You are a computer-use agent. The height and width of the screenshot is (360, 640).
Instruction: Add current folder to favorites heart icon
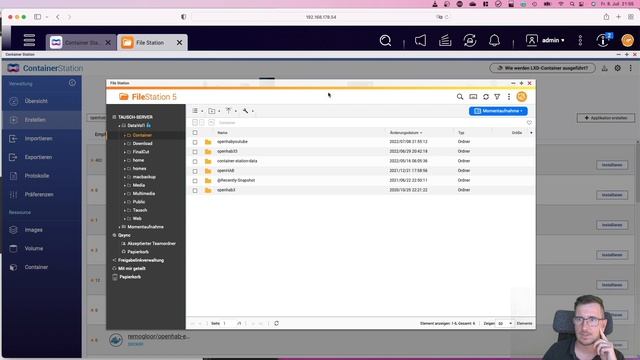[x=529, y=122]
